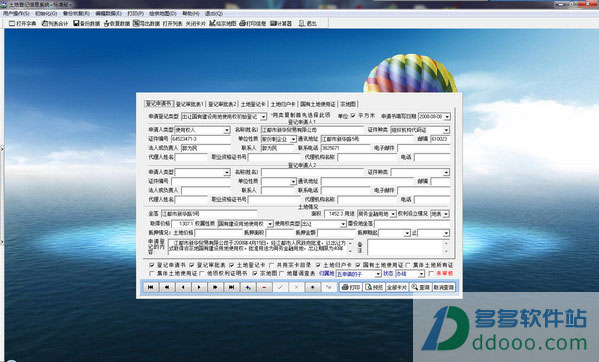599x362 pixels.
Task: Click the 全部卡片 button
Action: coord(397,287)
